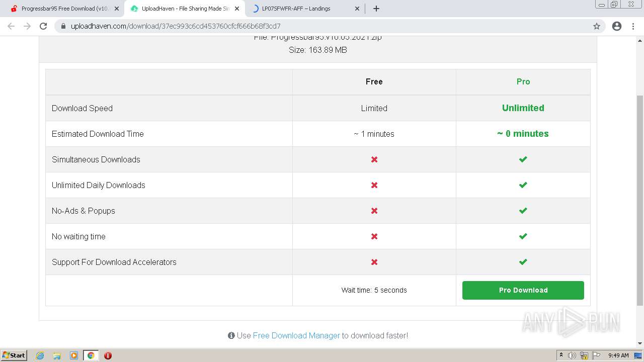Click the page vertical scrollbar thumb

click(x=640, y=200)
